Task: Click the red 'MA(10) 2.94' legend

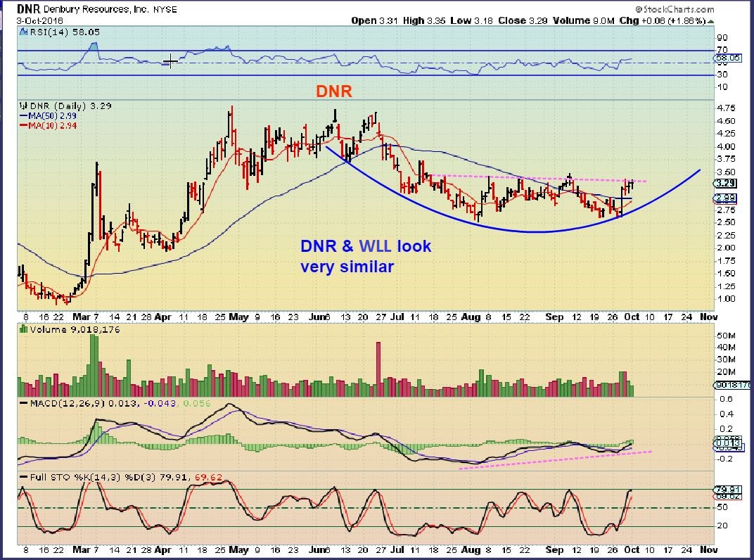Action: [x=48, y=125]
